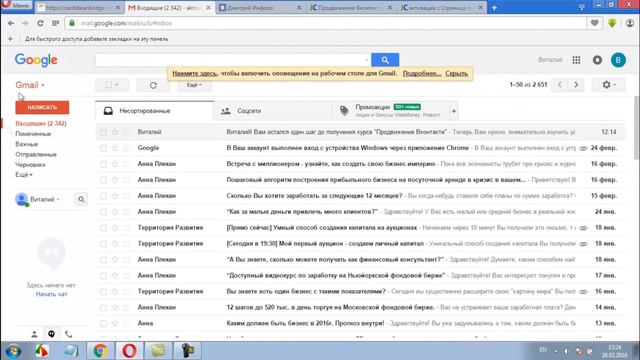This screenshot has height=360, width=640.
Task: Go to older messages arrow
Action: tap(576, 84)
